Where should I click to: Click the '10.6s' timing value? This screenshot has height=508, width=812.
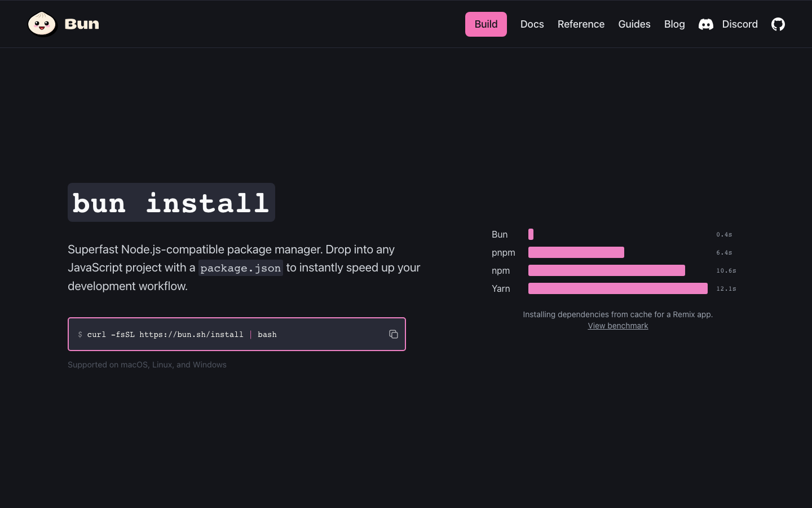tap(726, 270)
